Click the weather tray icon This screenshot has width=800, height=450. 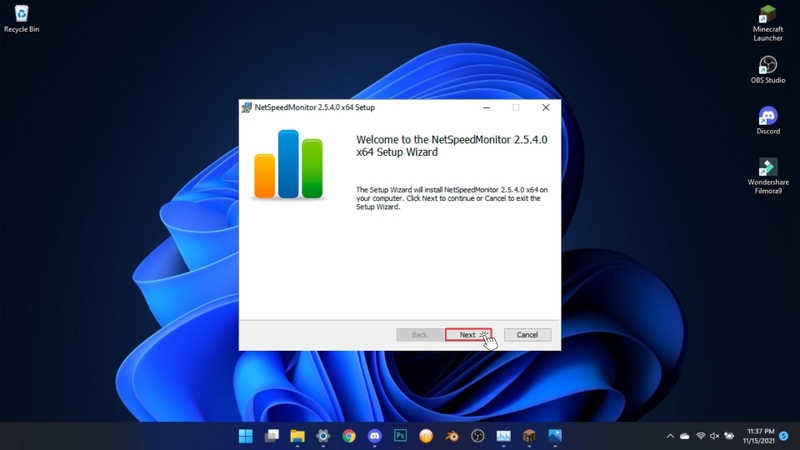(729, 436)
